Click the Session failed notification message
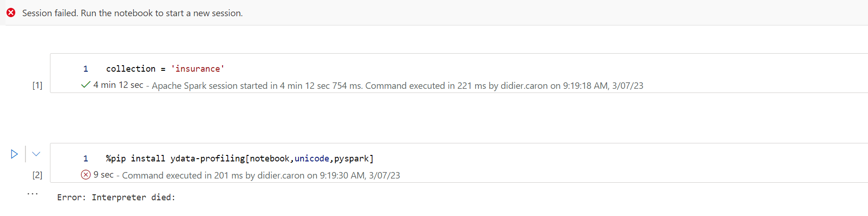868x216 pixels. 132,13
